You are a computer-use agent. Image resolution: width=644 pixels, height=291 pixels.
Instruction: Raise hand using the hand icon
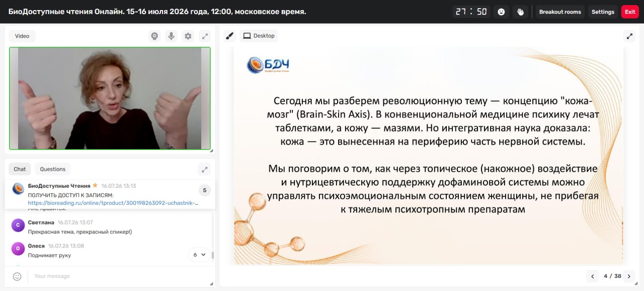[x=520, y=12]
